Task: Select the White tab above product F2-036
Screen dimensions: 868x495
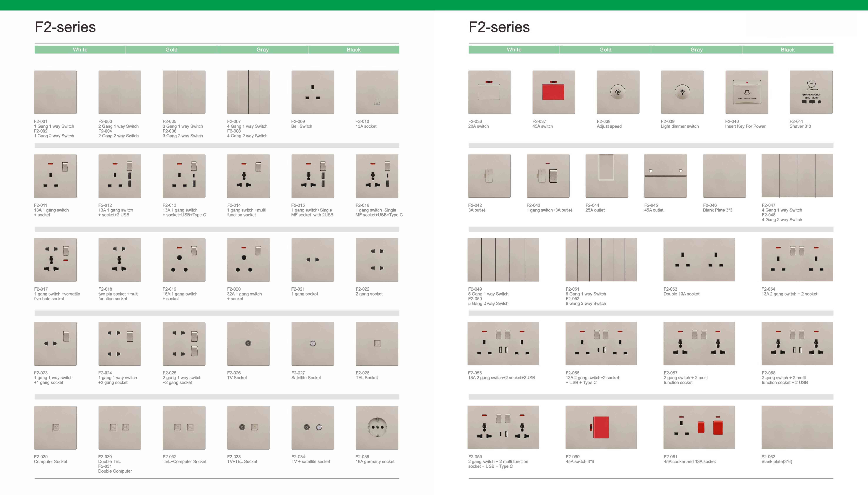Action: 514,50
